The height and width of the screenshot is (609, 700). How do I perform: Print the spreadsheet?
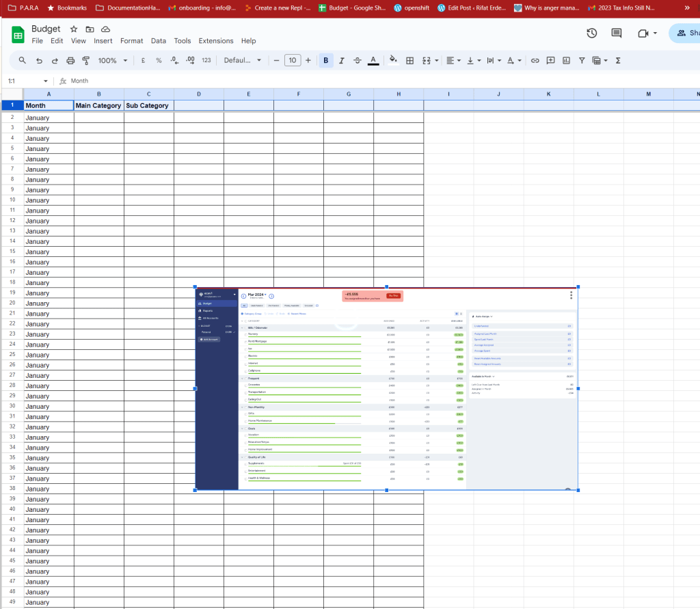[70, 60]
